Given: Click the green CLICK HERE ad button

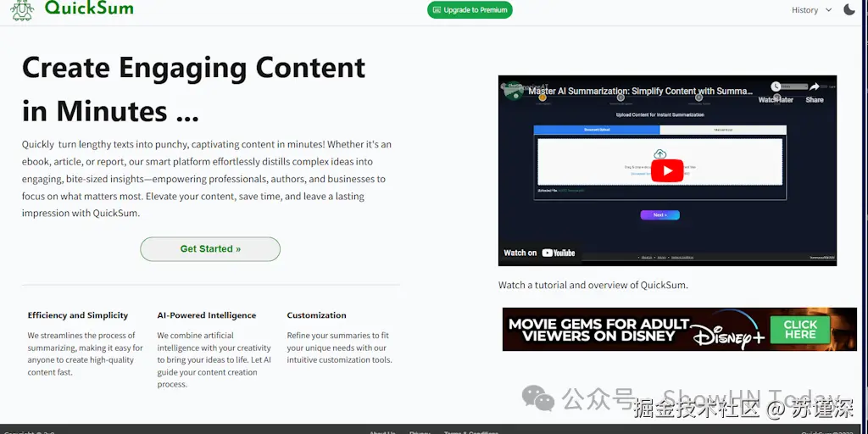Looking at the screenshot, I should [x=800, y=330].
